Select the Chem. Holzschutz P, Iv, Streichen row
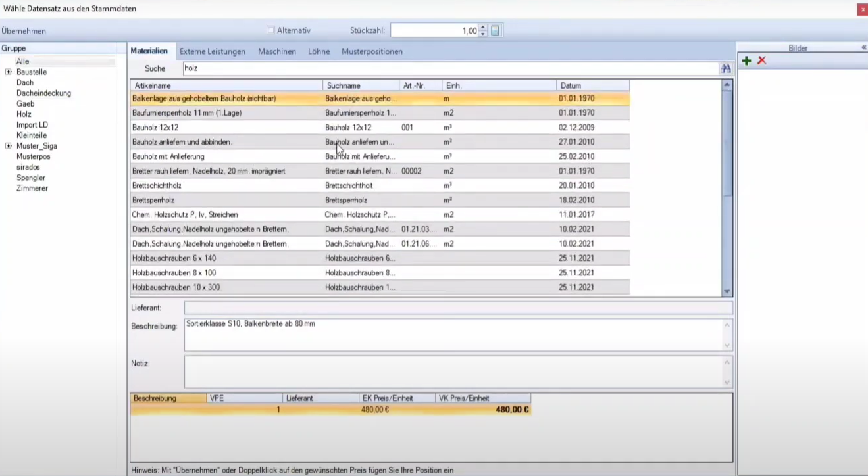 (x=380, y=214)
